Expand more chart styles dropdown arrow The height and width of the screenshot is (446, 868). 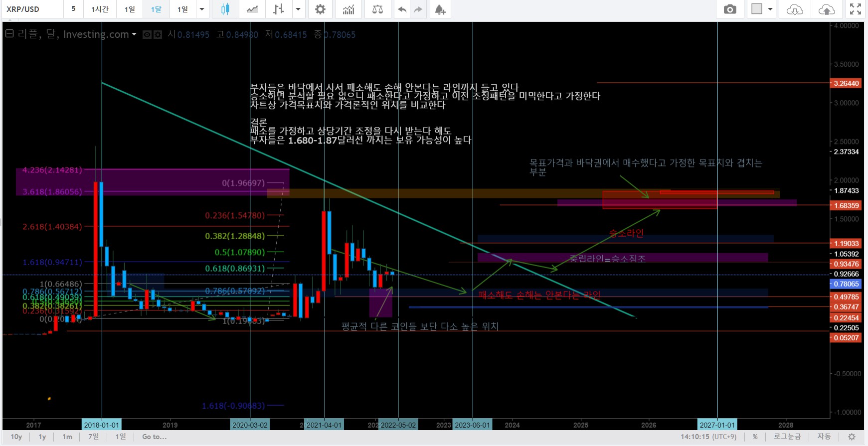pyautogui.click(x=298, y=9)
